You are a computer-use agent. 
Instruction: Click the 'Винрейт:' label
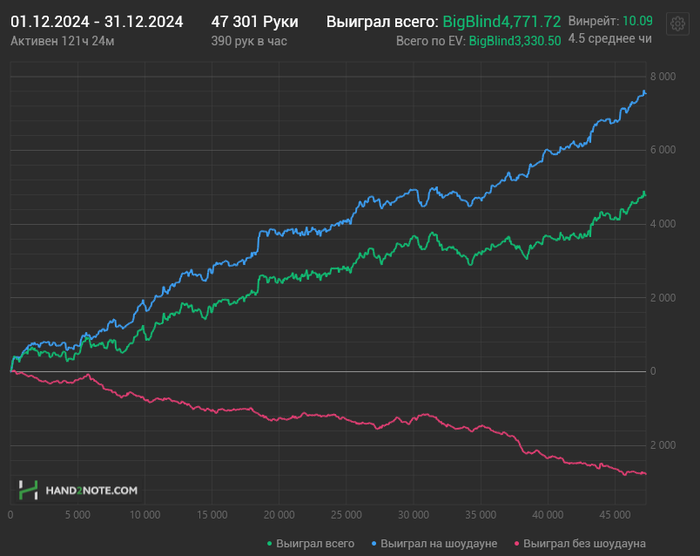[593, 21]
